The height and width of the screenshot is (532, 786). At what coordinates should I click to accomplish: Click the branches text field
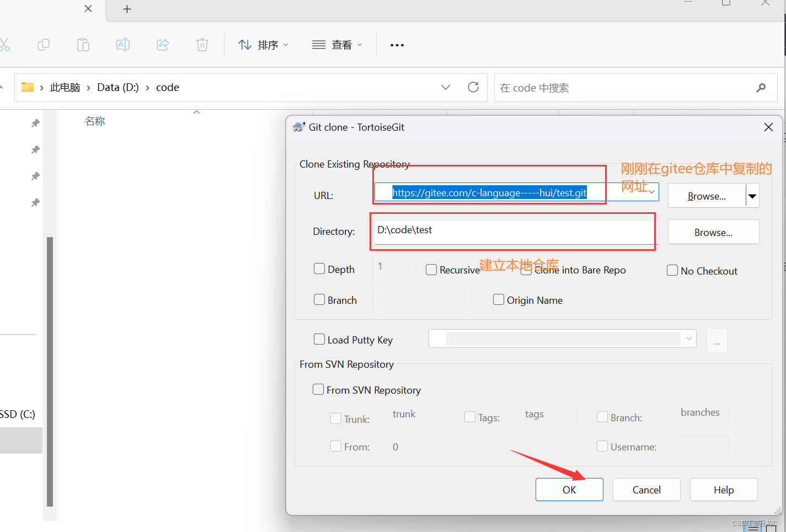click(x=704, y=415)
